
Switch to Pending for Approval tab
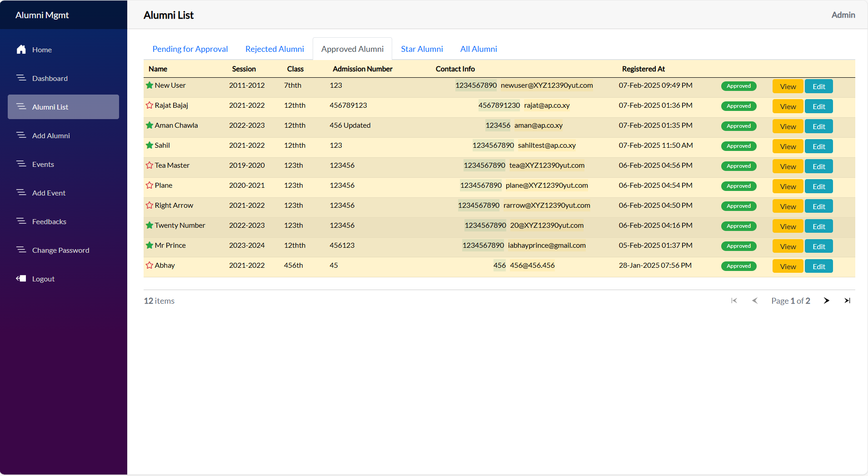[x=190, y=49]
